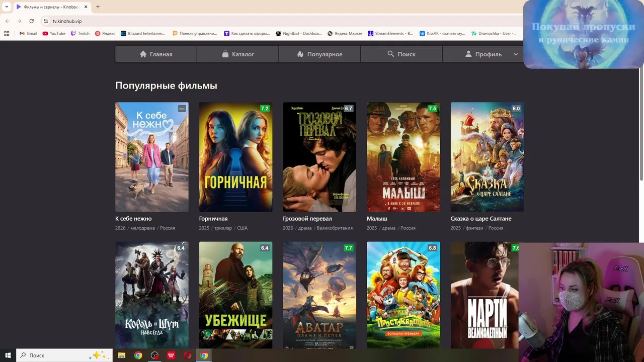Click the no-rating dash badge on К себе нежно

[x=182, y=109]
